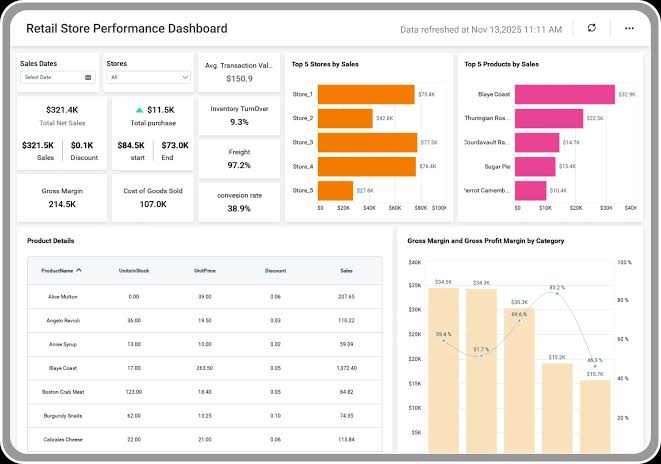
Task: Click the $30.3K category bar
Action: point(519,381)
